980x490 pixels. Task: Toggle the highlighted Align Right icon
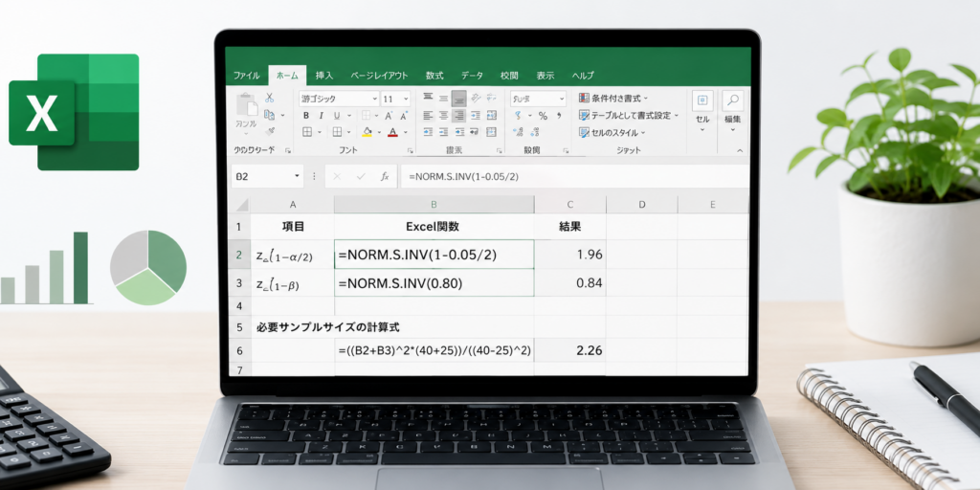[x=459, y=115]
